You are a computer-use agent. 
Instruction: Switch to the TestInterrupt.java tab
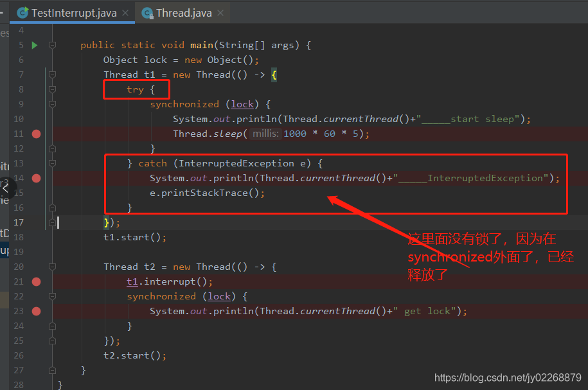tap(74, 13)
